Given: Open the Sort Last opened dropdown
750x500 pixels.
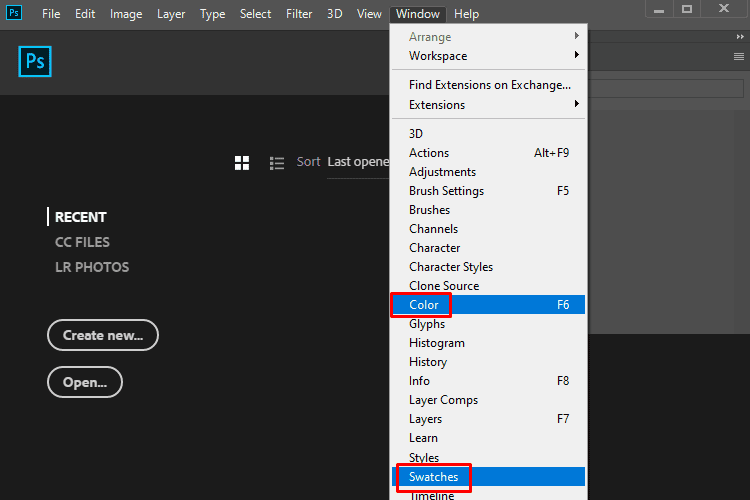Looking at the screenshot, I should [358, 162].
